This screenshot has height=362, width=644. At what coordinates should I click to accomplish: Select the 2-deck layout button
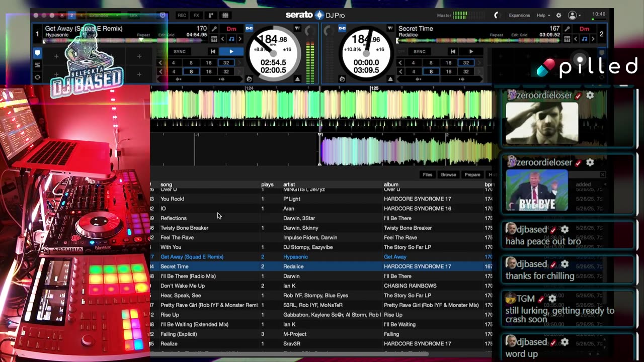[x=71, y=16]
